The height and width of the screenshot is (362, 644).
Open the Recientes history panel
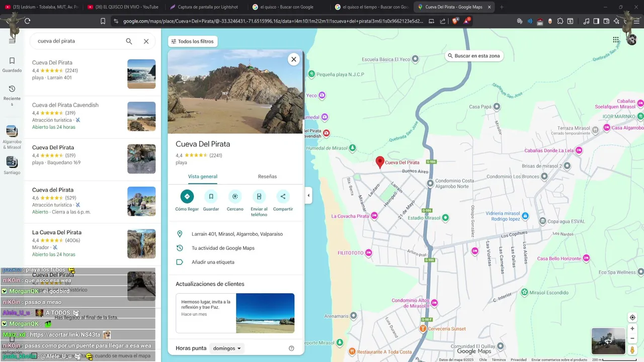point(12,95)
